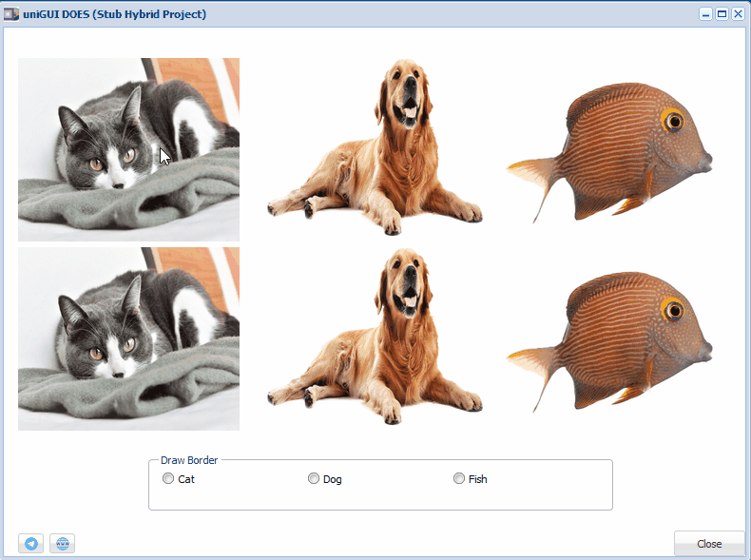Open the Telegram link icon
Screen dimensions: 751x560
[31, 543]
